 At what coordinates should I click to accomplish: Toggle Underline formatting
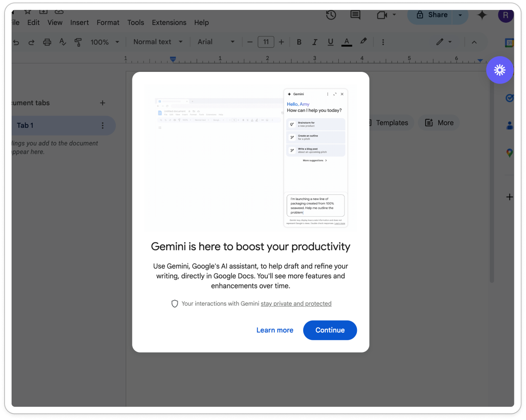coord(330,42)
